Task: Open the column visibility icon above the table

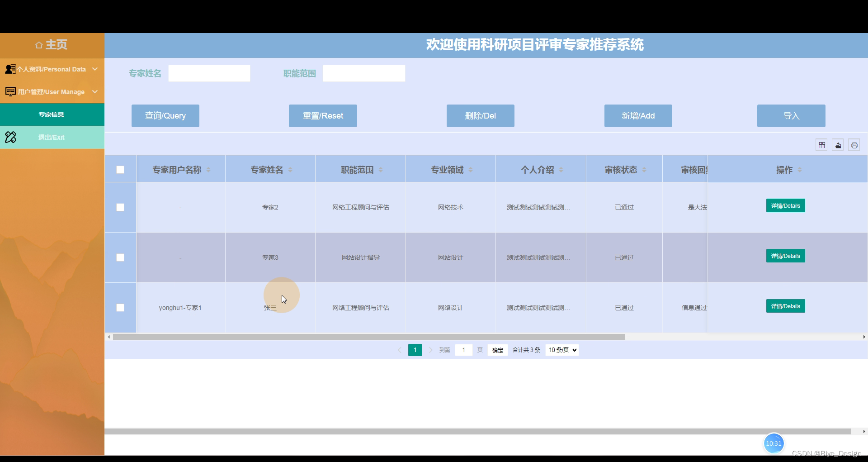Action: [821, 145]
